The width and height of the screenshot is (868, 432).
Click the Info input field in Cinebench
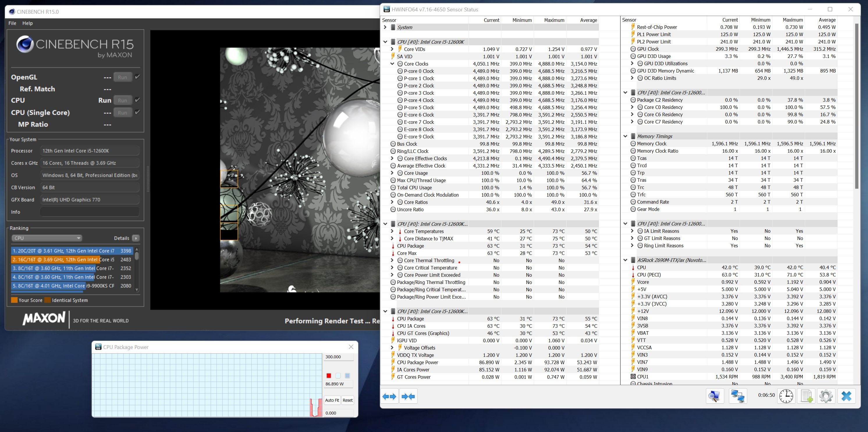90,212
